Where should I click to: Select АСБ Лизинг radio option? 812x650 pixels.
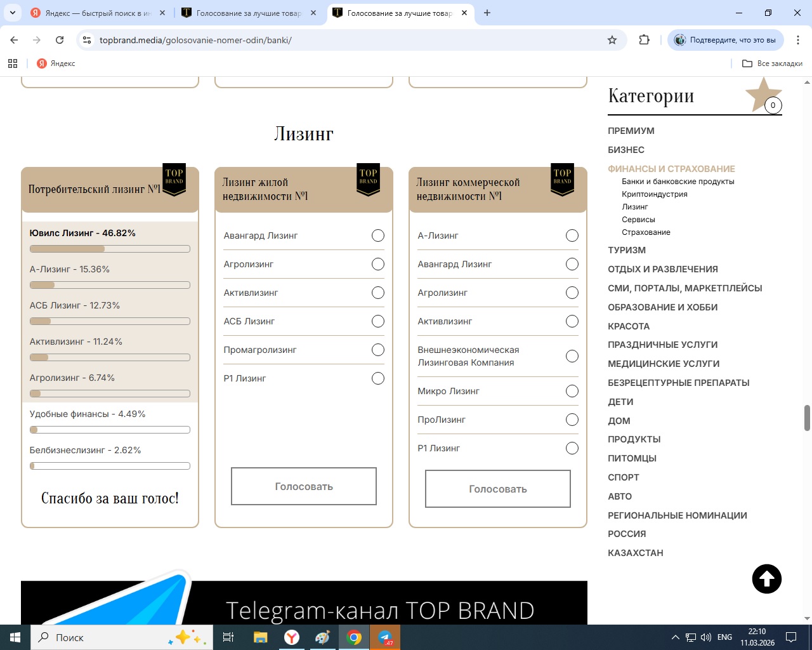[x=378, y=321]
